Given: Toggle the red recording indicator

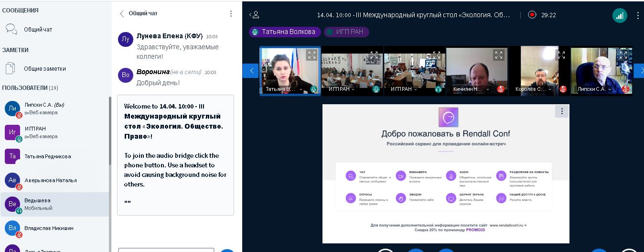Looking at the screenshot, I should click(532, 15).
